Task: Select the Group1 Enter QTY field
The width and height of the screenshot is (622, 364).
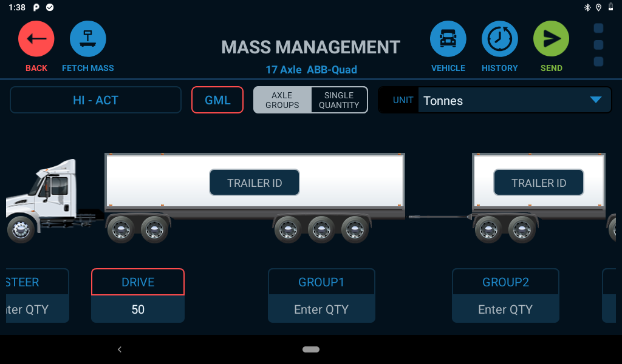Action: tap(321, 309)
